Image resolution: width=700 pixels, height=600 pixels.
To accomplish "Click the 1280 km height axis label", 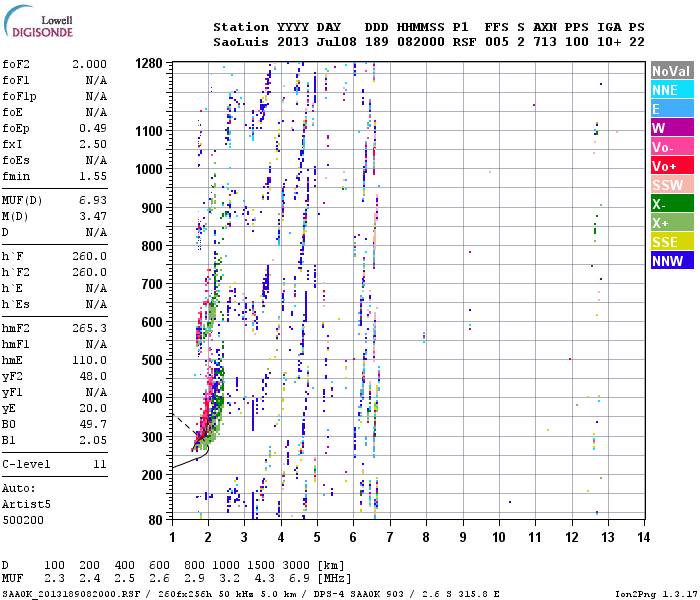I will tap(149, 63).
